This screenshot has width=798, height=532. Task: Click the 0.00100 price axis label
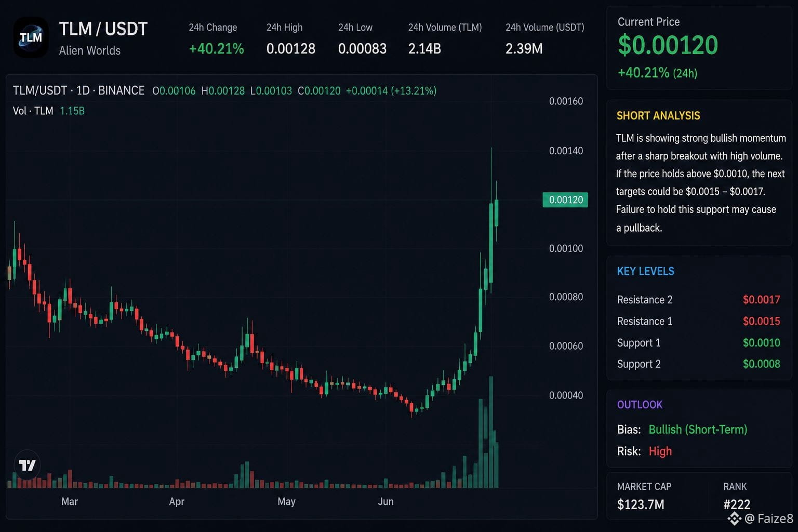tap(566, 248)
